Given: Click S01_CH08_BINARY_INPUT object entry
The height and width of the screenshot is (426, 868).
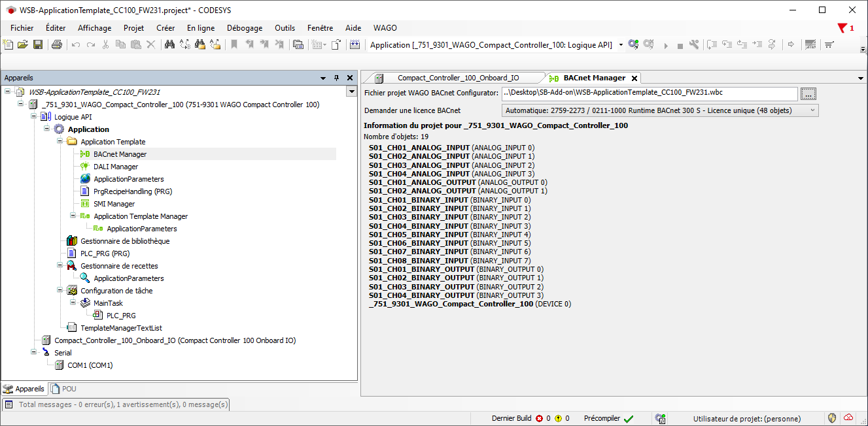Looking at the screenshot, I should tap(449, 260).
